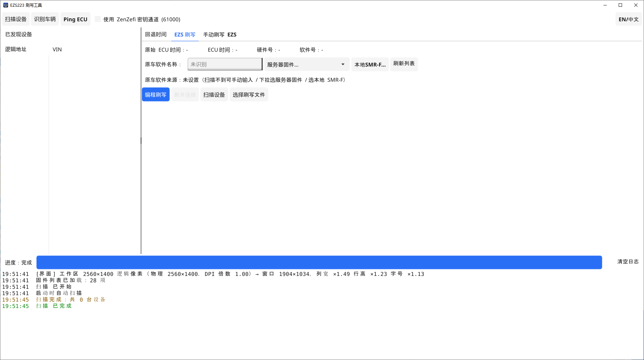This screenshot has height=360, width=644.
Task: Click the 软件号 label
Action: pos(311,50)
